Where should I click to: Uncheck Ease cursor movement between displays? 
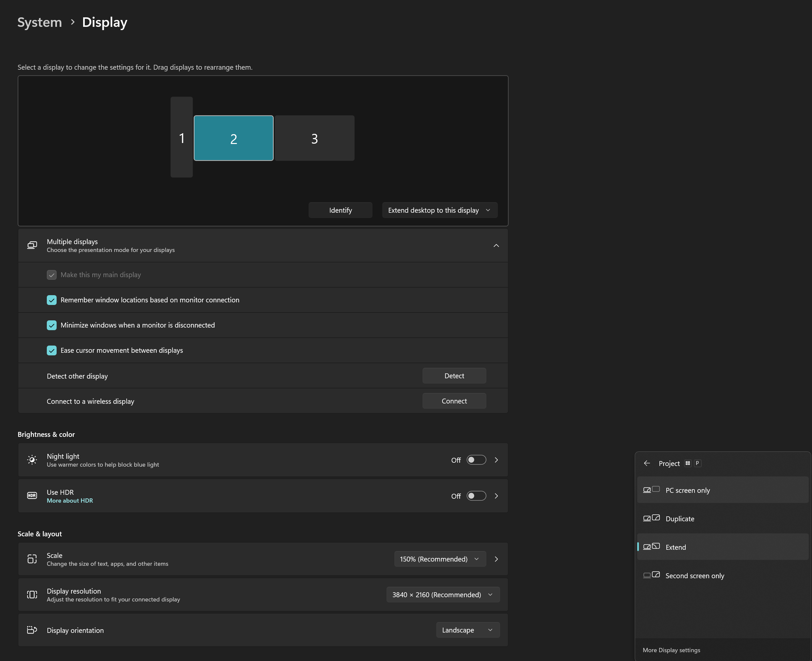pos(52,350)
